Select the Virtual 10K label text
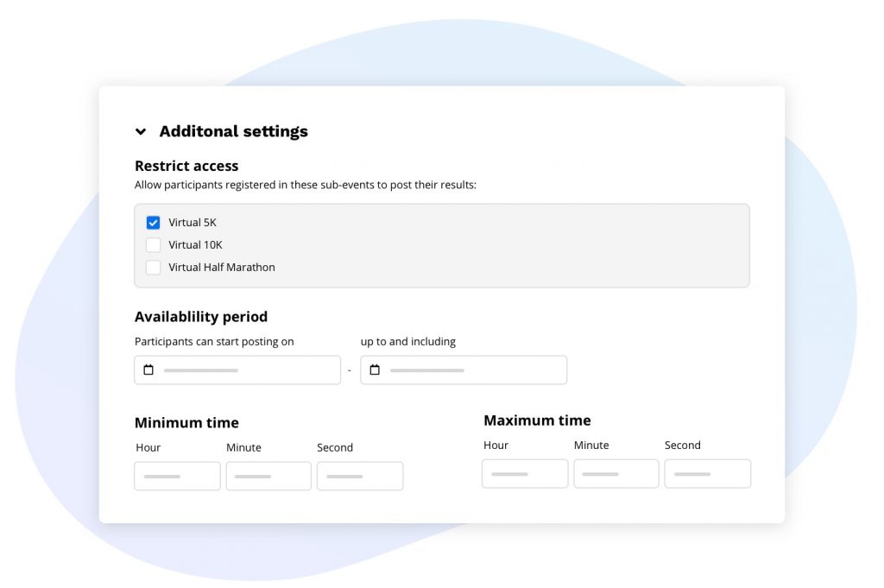The width and height of the screenshot is (884, 588). tap(195, 245)
